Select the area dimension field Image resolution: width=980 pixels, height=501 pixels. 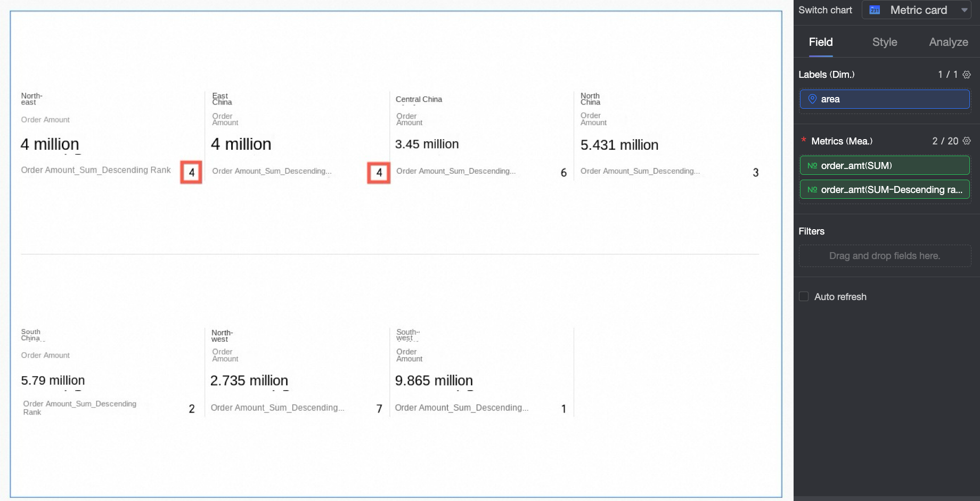pos(885,99)
